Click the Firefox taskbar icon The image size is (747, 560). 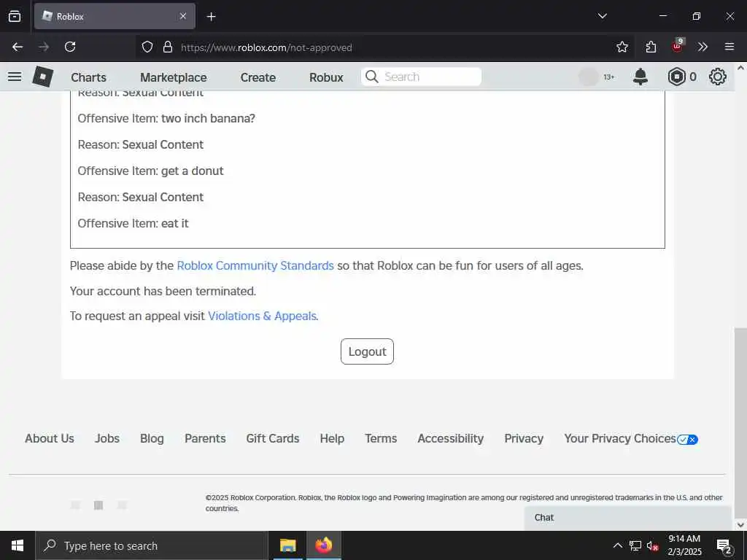(x=323, y=545)
